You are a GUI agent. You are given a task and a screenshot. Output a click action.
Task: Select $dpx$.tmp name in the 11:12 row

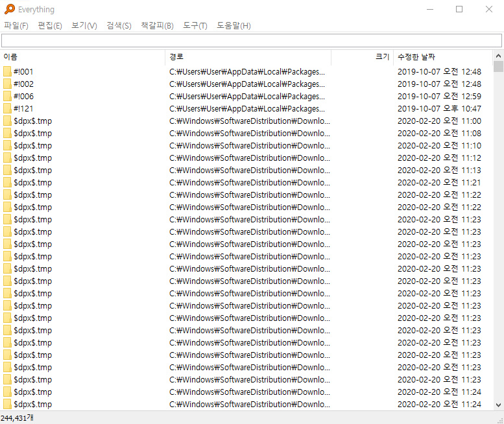coord(33,158)
